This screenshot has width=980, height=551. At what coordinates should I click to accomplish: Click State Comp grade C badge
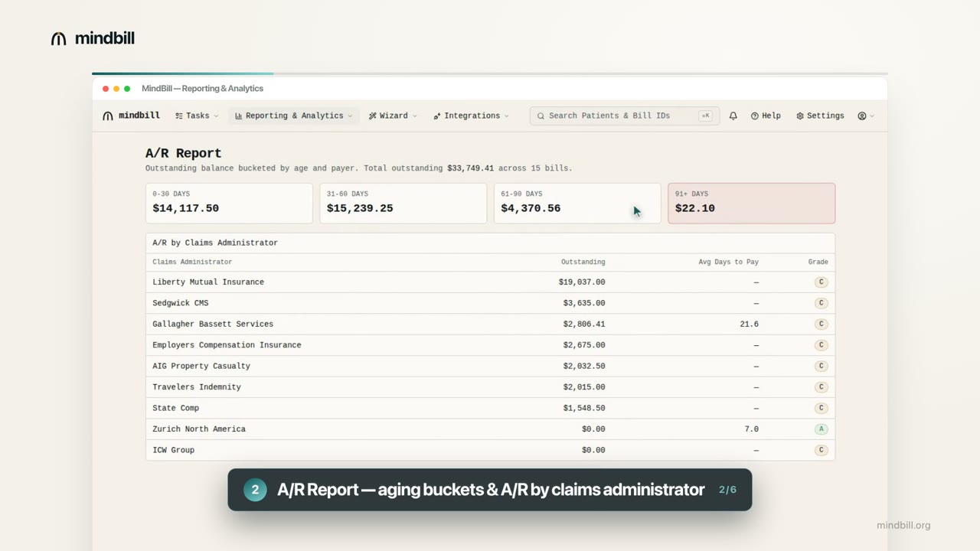pos(822,408)
